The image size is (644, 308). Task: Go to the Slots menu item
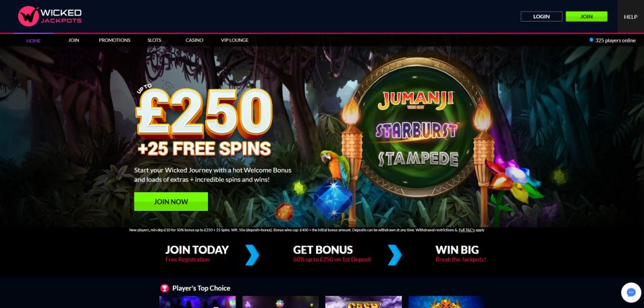point(154,40)
